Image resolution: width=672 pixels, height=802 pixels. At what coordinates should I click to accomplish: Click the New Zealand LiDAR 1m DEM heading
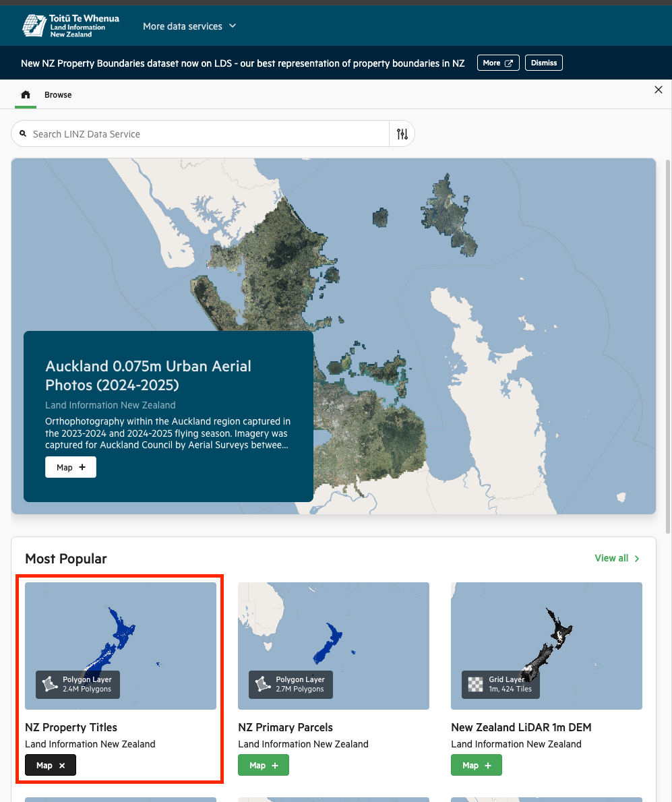coord(521,727)
